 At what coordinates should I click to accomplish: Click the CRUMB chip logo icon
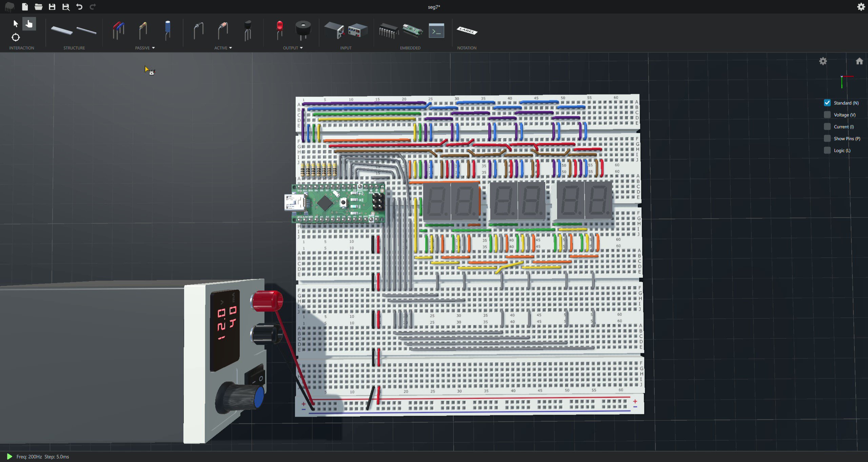[9, 6]
